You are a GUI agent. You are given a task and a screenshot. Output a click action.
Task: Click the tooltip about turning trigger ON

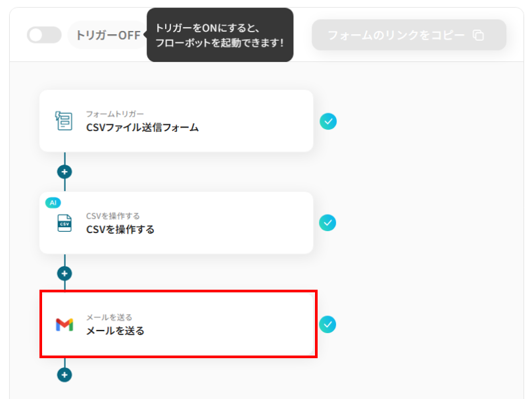[220, 35]
